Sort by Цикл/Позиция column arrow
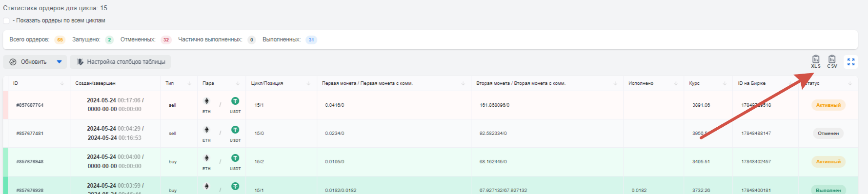 tap(308, 83)
